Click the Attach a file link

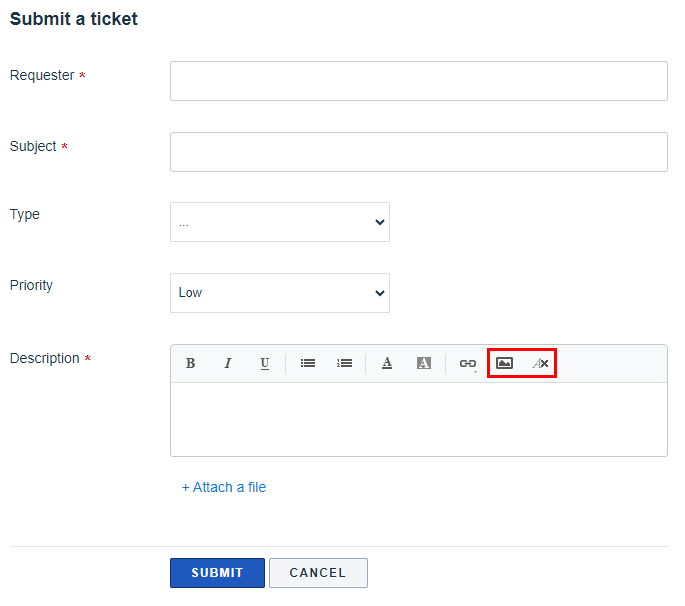[224, 487]
